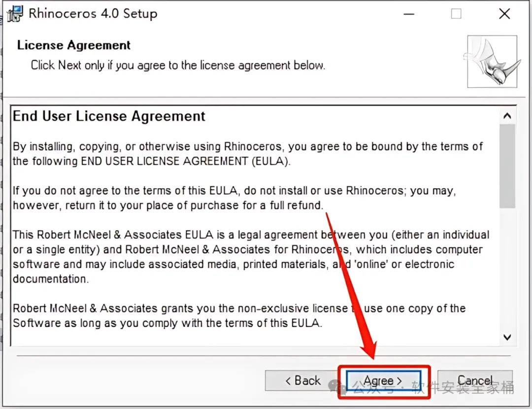Cancel the Rhinoceros setup
Screen dimensions: 532x409
point(475,381)
